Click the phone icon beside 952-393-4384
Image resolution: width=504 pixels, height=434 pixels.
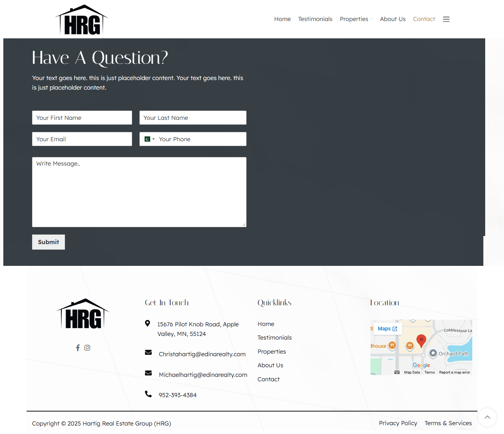point(148,394)
